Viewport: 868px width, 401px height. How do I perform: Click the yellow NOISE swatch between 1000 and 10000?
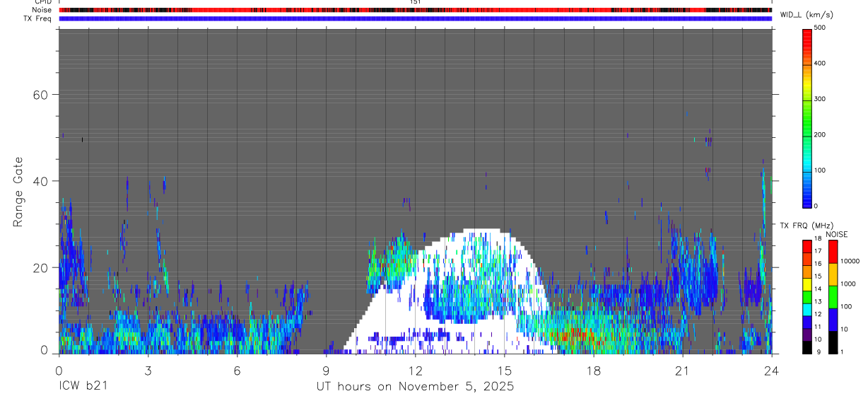pos(833,274)
